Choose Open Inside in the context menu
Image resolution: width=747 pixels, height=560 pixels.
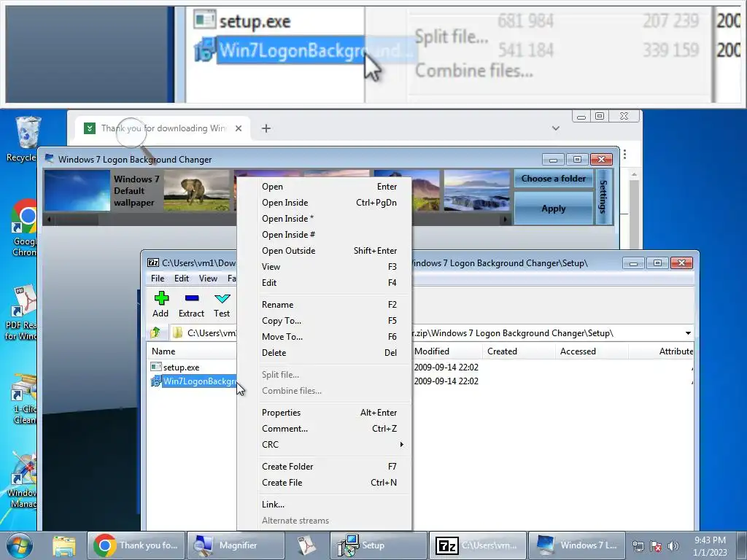click(325, 203)
